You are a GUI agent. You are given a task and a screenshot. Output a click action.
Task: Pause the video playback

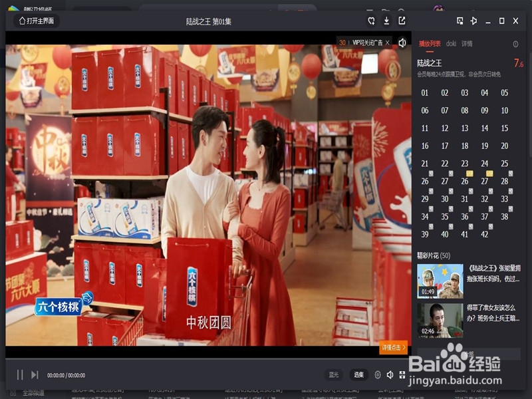coord(20,375)
